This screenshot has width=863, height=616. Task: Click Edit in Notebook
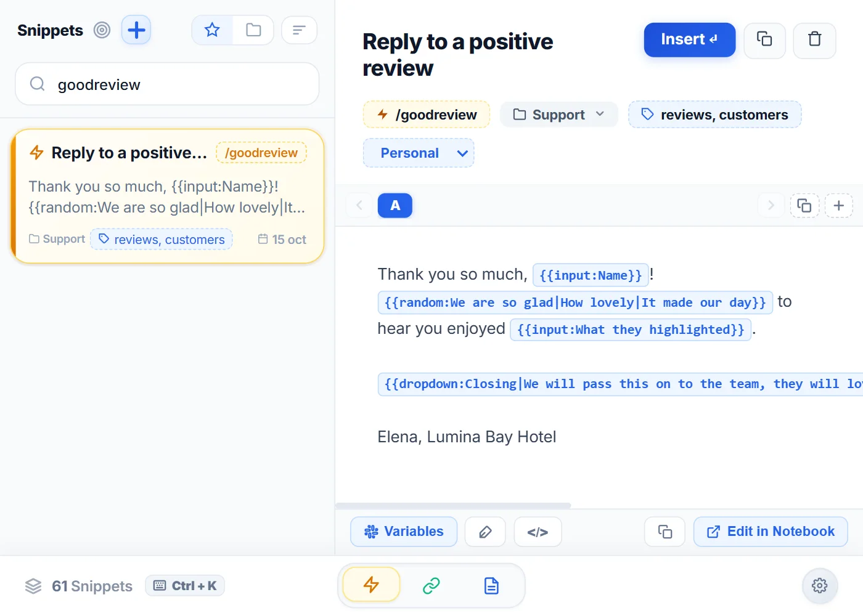tap(771, 532)
